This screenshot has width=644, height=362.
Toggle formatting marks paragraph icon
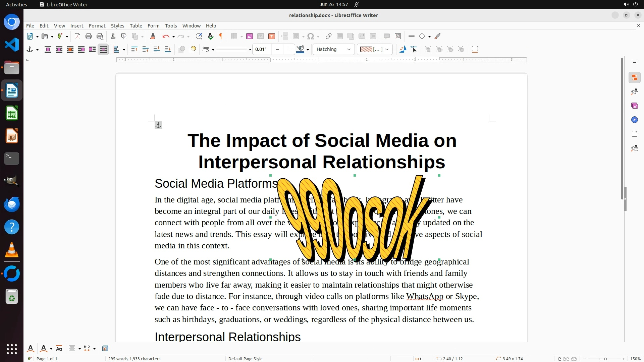pyautogui.click(x=221, y=37)
